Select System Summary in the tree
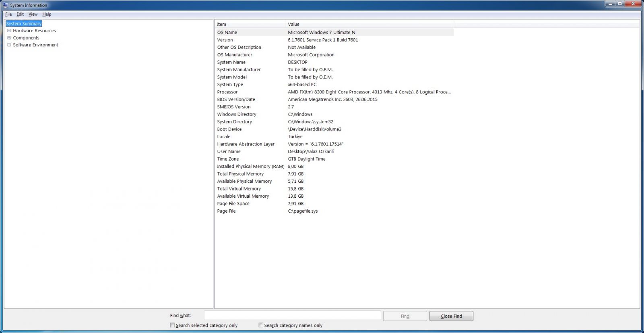The width and height of the screenshot is (644, 333). point(24,24)
